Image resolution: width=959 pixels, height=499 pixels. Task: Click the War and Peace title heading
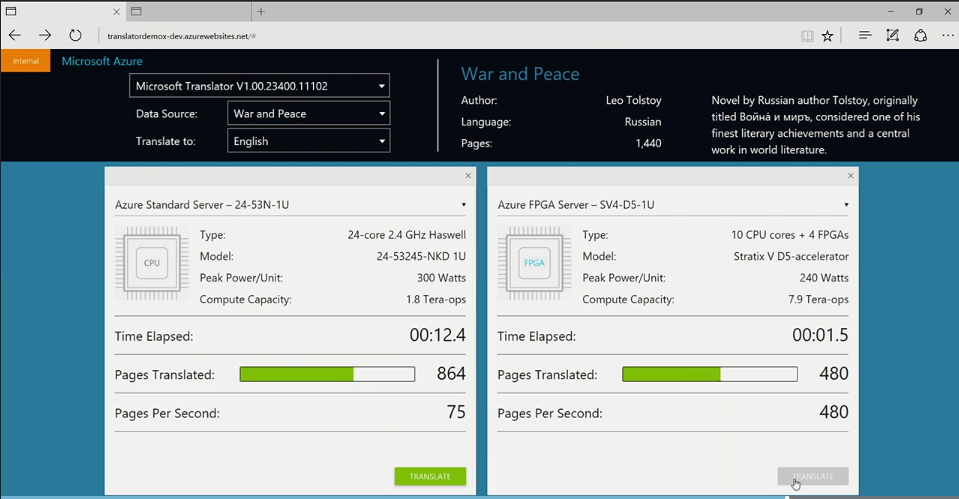coord(520,74)
